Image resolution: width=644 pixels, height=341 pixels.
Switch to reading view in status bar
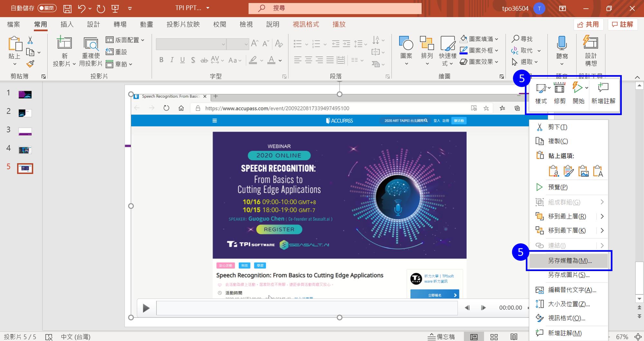[x=514, y=337]
